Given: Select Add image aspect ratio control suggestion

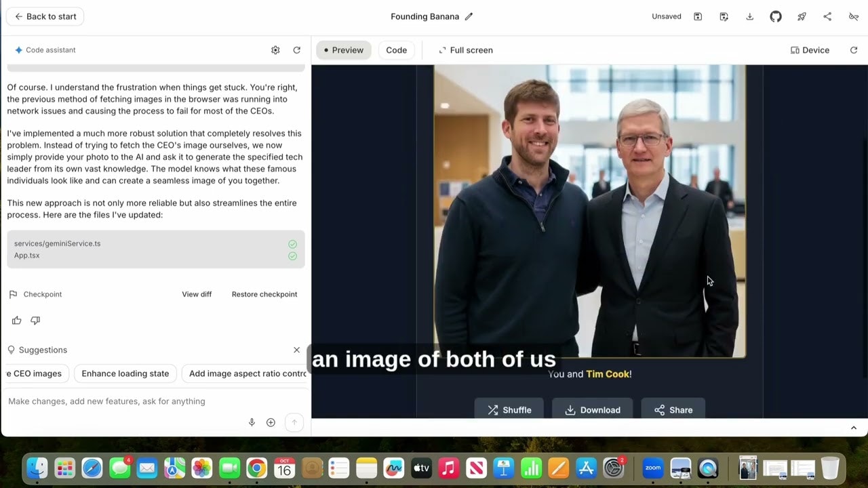Looking at the screenshot, I should click(x=244, y=373).
